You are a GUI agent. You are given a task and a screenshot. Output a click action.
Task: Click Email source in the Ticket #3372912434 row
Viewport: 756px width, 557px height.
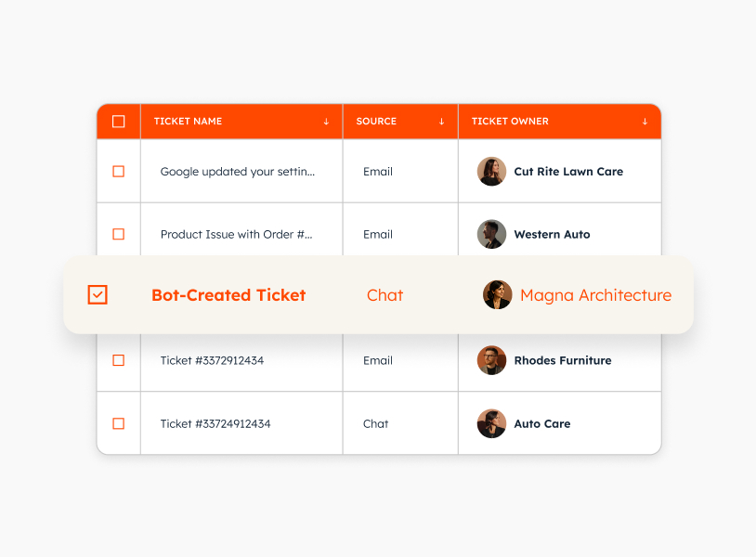378,360
